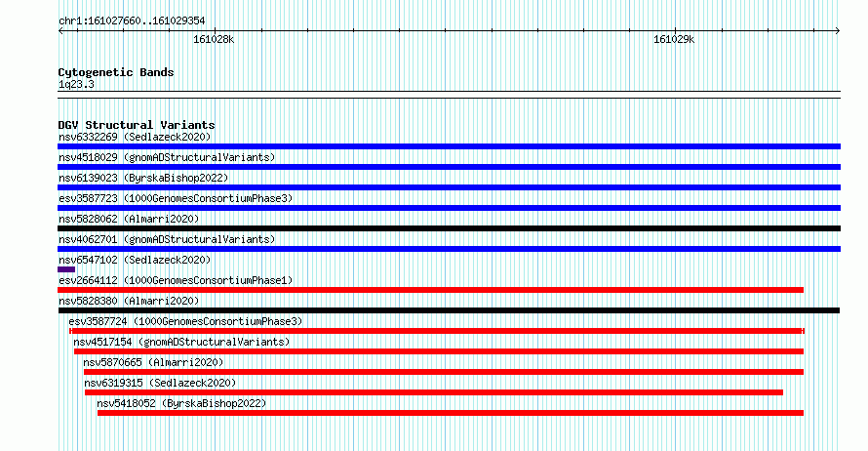The height and width of the screenshot is (451, 868).
Task: Click the esv2664112 (1000GenomesConsortiumPhase1) label
Action: (x=176, y=280)
